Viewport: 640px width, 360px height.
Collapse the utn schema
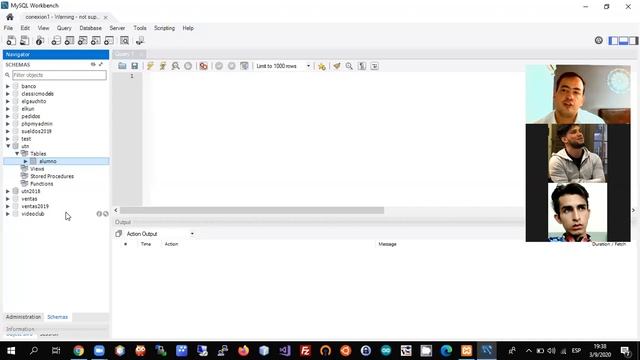click(x=8, y=146)
